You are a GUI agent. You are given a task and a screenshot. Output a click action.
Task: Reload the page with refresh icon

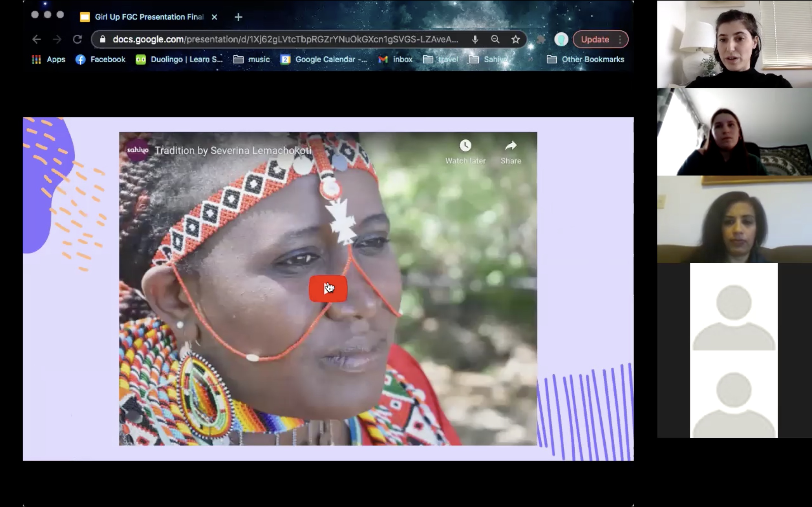tap(78, 39)
